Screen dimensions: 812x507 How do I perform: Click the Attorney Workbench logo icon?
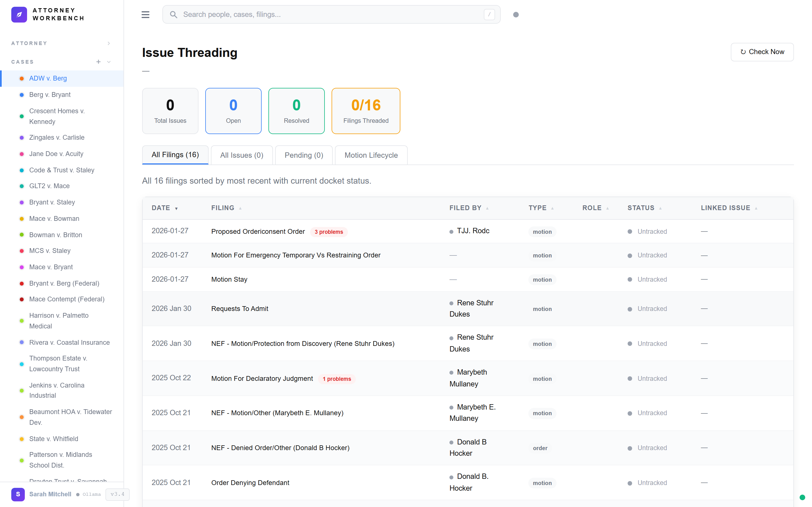(x=19, y=14)
